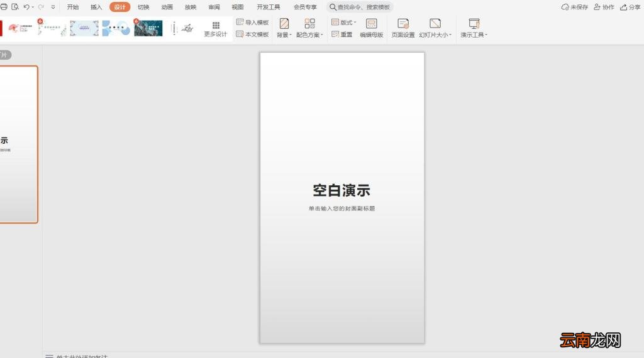Open the 动画 tab
The image size is (644, 358).
167,7
